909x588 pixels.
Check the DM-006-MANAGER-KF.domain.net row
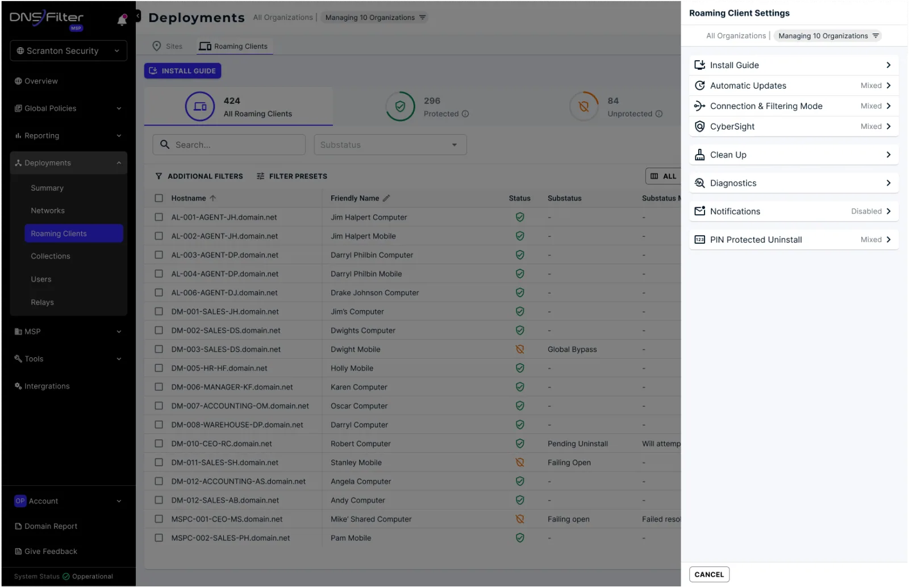159,387
